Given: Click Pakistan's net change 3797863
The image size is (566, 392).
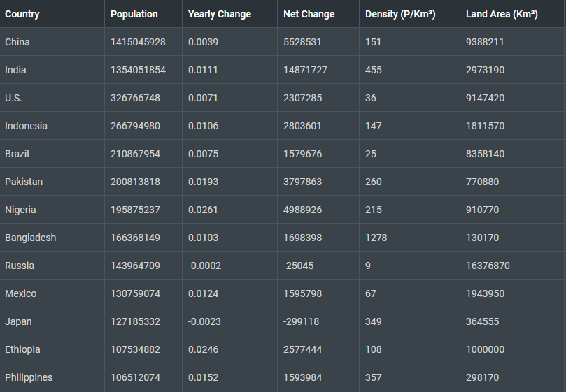Looking at the screenshot, I should [302, 182].
